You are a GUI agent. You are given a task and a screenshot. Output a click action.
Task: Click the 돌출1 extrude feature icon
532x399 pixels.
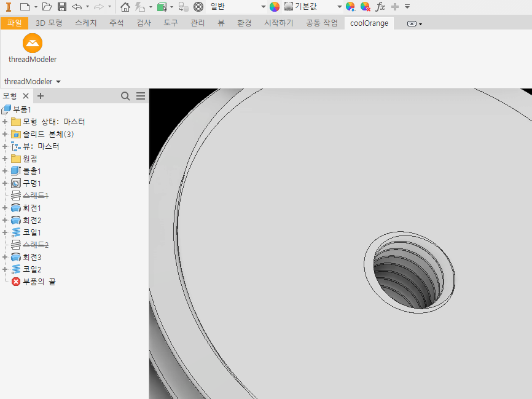[15, 171]
